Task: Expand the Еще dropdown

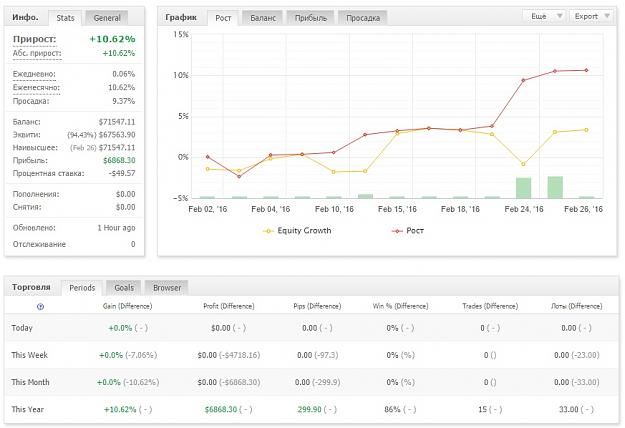Action: 544,16
